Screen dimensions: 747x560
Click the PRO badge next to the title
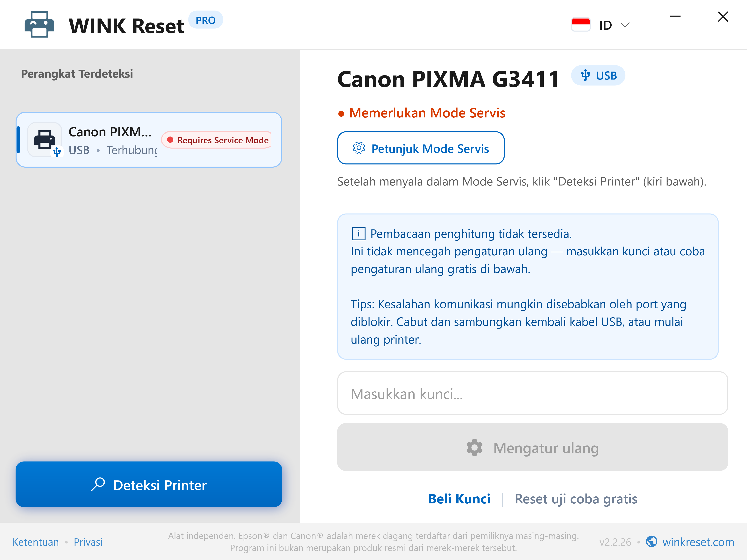[205, 20]
